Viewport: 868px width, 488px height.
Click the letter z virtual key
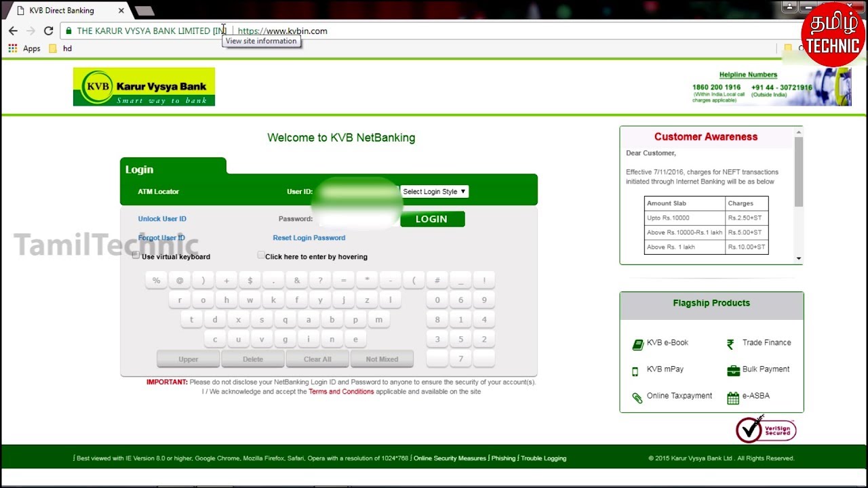(x=367, y=300)
